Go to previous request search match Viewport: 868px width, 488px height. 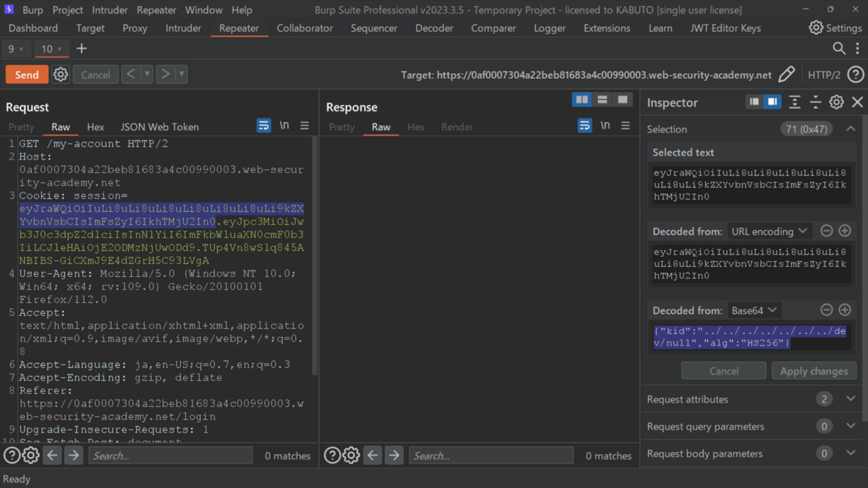click(x=52, y=455)
